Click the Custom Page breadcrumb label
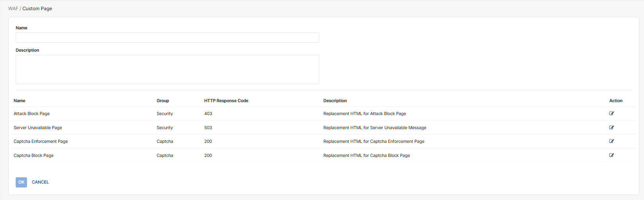Image resolution: width=644 pixels, height=200 pixels. point(37,9)
